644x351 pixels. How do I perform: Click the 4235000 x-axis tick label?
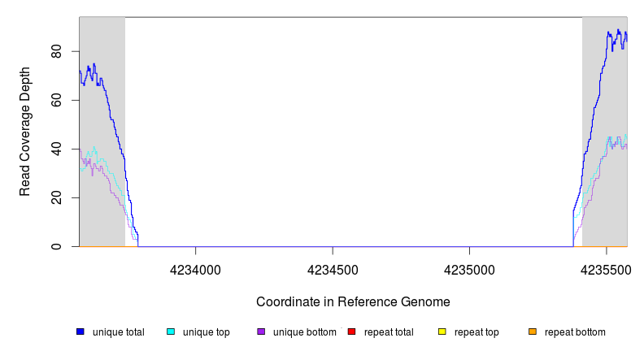469,270
